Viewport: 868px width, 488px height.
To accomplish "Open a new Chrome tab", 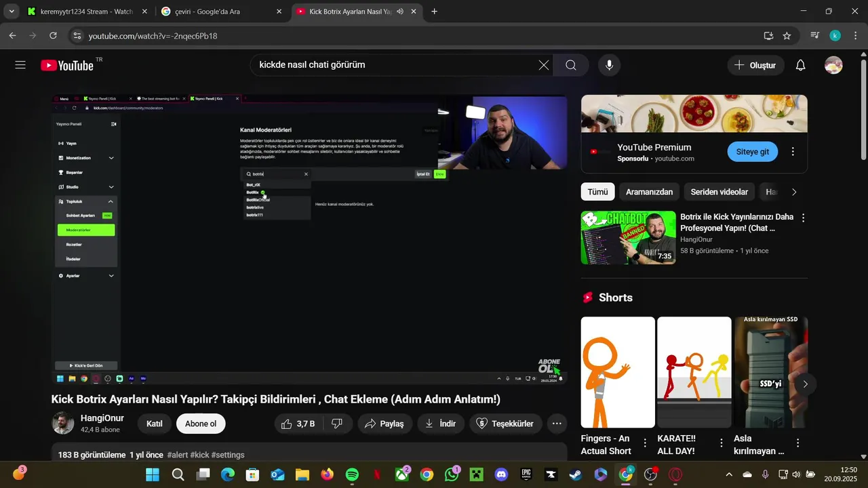I will (x=434, y=12).
